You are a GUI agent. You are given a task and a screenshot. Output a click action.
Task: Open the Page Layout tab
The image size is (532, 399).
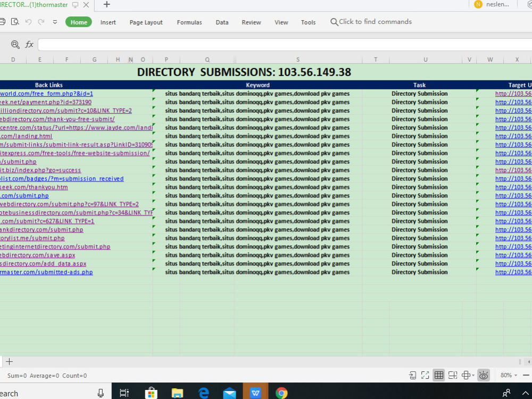click(x=146, y=22)
